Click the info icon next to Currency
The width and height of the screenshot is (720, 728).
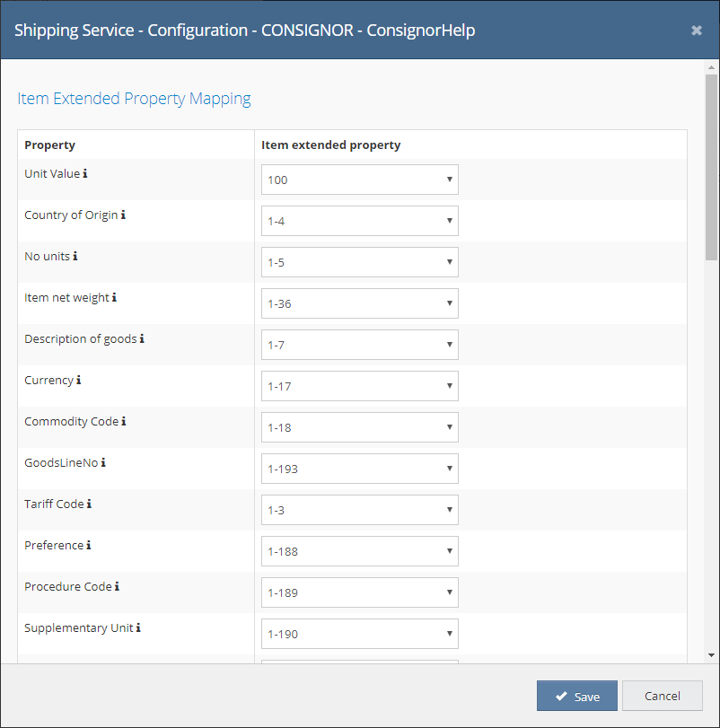[x=78, y=381]
